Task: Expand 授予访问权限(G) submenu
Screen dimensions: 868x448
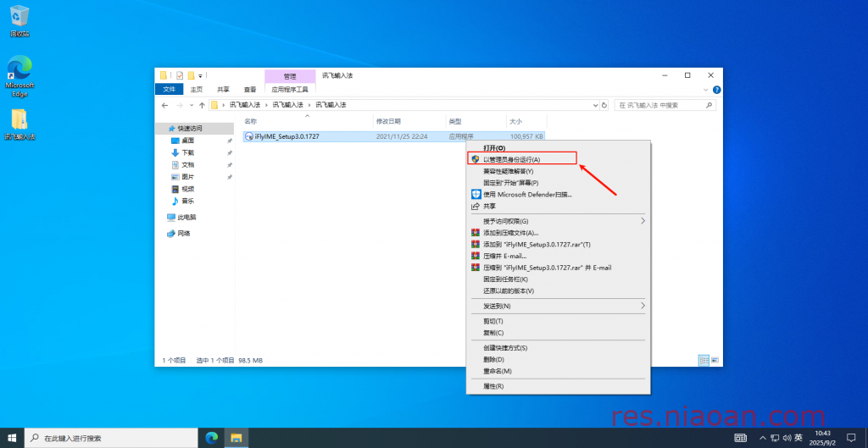Action: coord(558,221)
